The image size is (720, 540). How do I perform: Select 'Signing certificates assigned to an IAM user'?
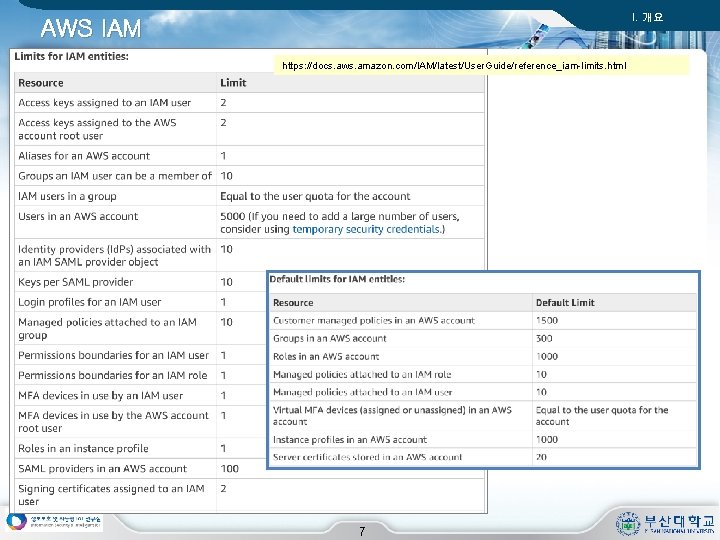(x=111, y=495)
